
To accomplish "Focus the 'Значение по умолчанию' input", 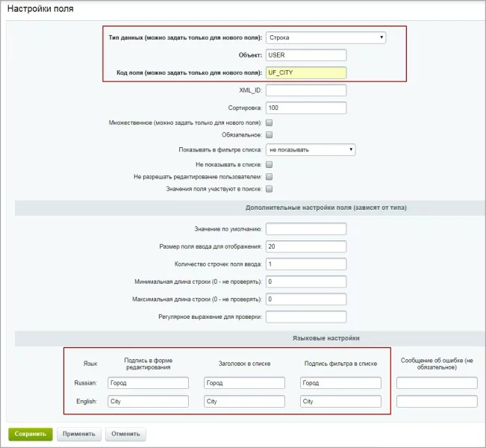I will 306,228.
